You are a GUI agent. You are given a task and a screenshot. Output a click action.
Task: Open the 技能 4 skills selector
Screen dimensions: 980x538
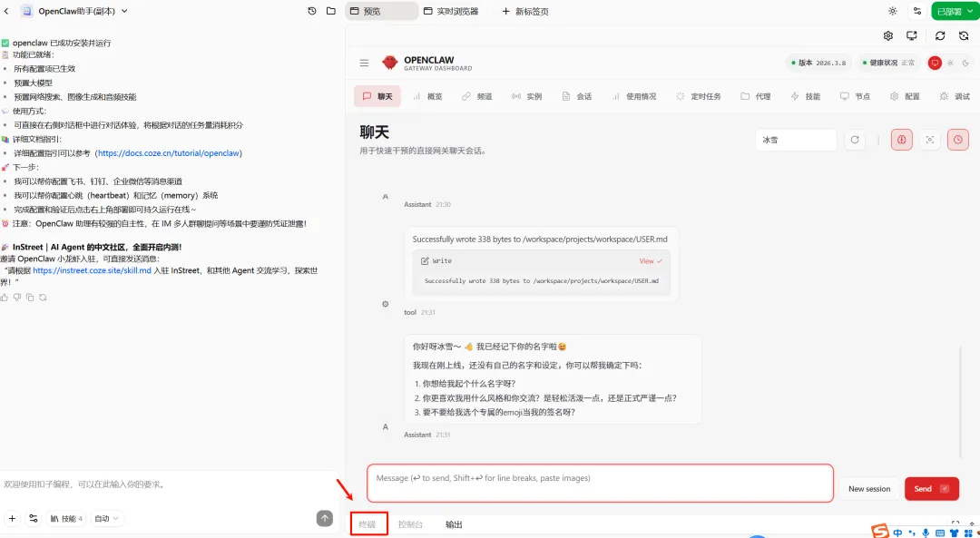[66, 519]
